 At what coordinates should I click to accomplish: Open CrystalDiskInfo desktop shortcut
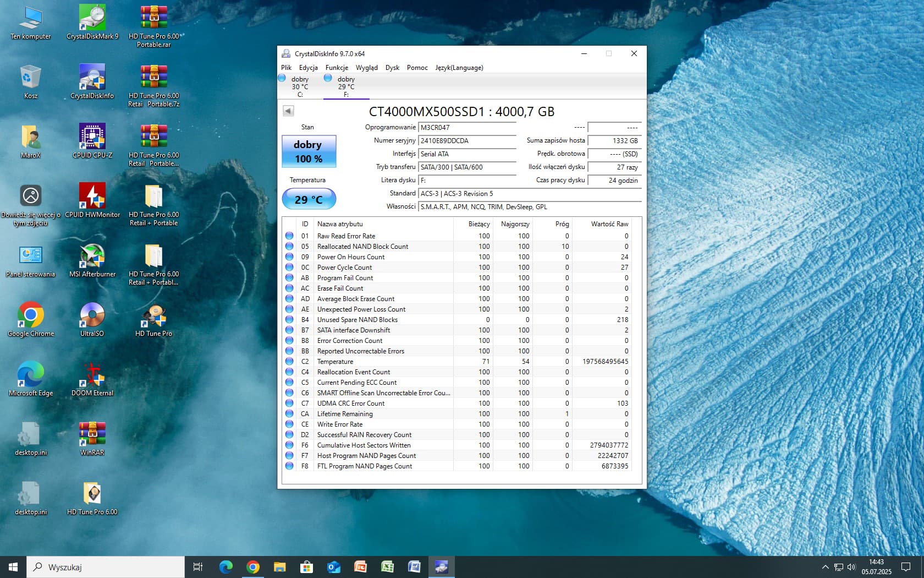[92, 81]
